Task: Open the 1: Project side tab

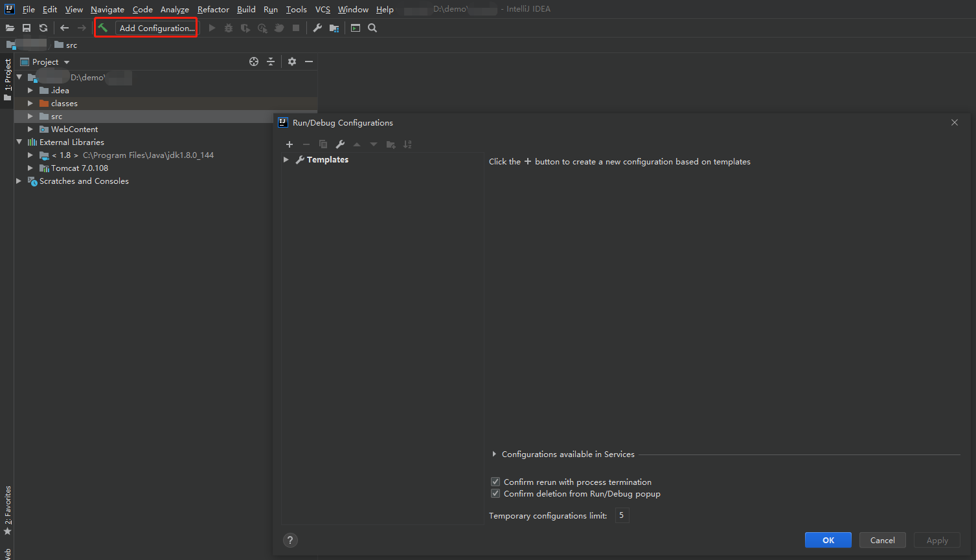Action: (x=7, y=79)
